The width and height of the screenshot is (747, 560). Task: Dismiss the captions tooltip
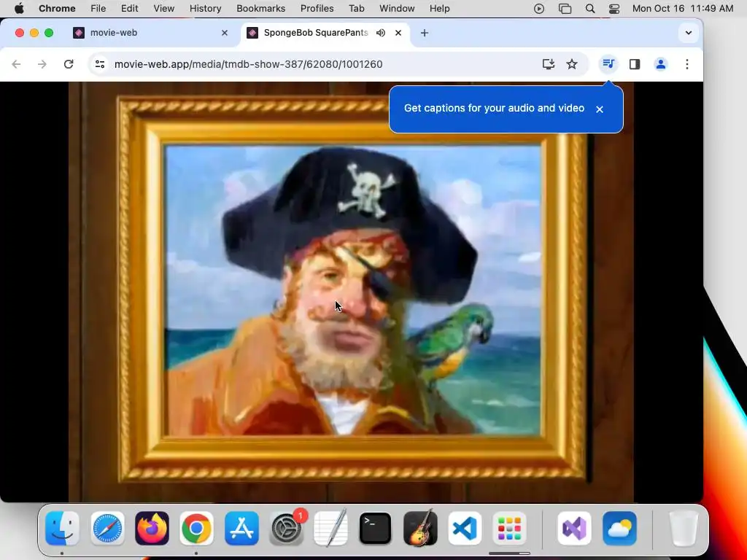(600, 109)
